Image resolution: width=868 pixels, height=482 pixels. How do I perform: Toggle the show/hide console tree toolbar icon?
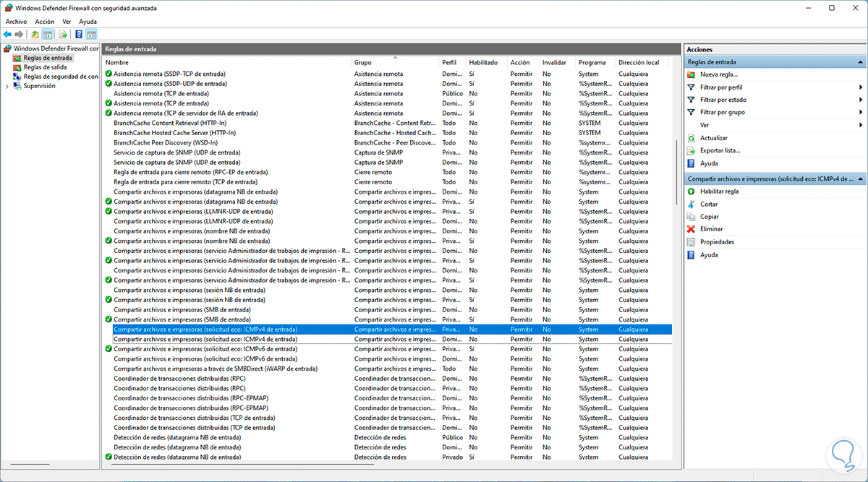[47, 34]
